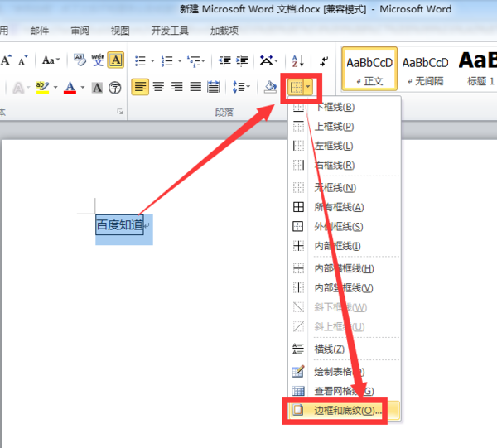Viewport: 497px width, 448px height.
Task: Apply the 正文 style
Action: pyautogui.click(x=369, y=69)
